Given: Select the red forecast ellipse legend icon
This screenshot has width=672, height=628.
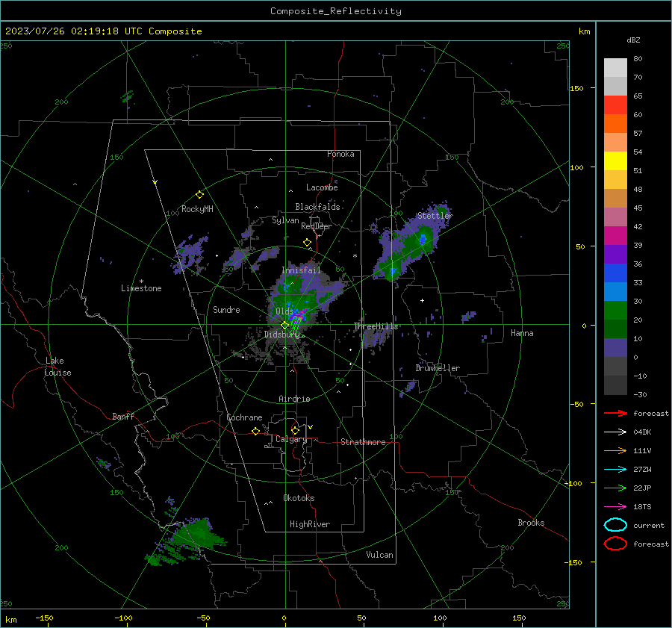Looking at the screenshot, I should tap(615, 544).
